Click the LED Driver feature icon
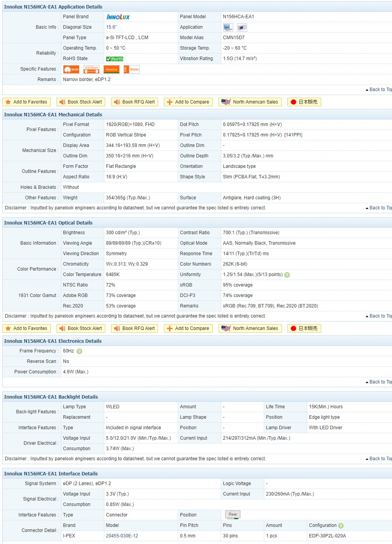The width and height of the screenshot is (392, 544). click(x=91, y=69)
